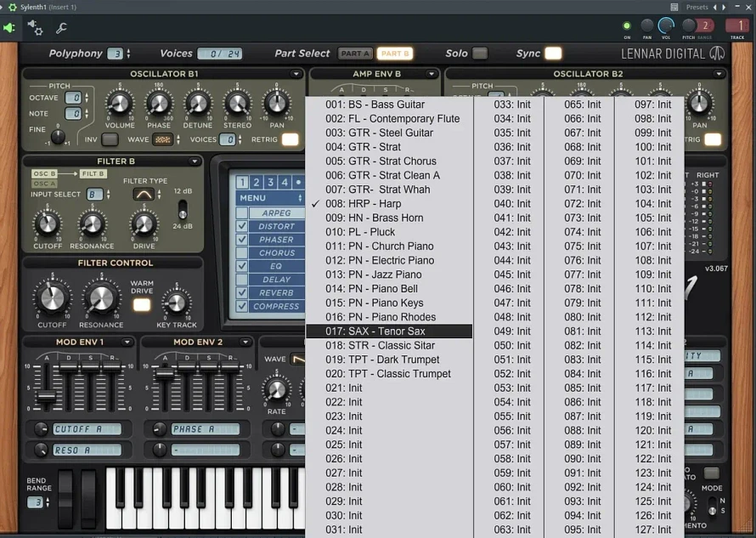
Task: Disable the PHASER checkbox
Action: [242, 240]
